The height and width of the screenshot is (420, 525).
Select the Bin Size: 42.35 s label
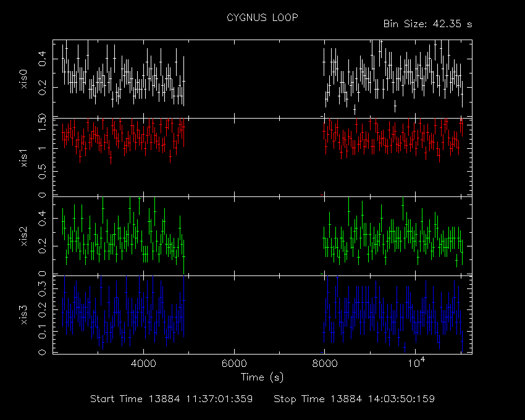point(427,24)
